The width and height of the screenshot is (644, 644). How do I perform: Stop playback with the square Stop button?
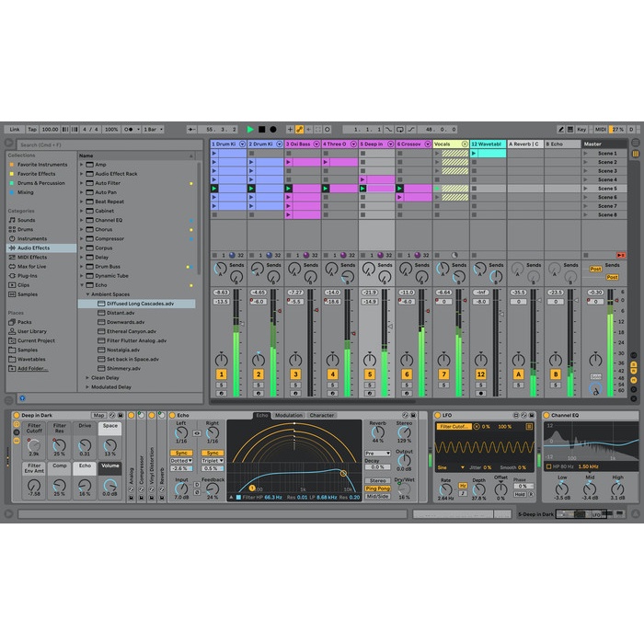[x=261, y=130]
